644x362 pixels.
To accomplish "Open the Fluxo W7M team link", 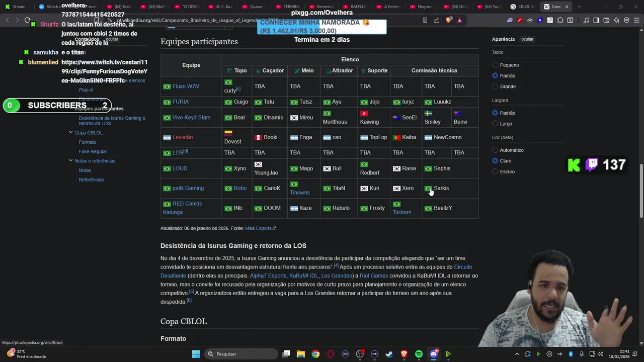I will [x=186, y=86].
